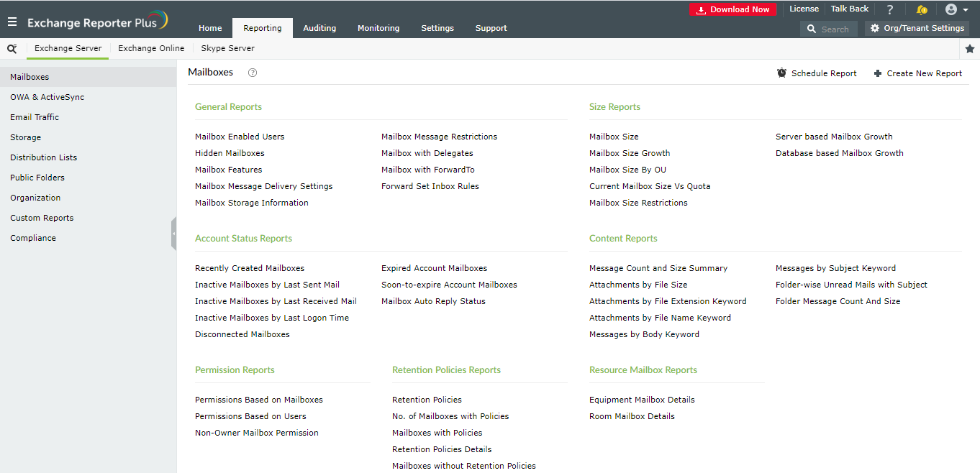980x473 pixels.
Task: Open the hamburger navigation menu
Action: pos(12,21)
